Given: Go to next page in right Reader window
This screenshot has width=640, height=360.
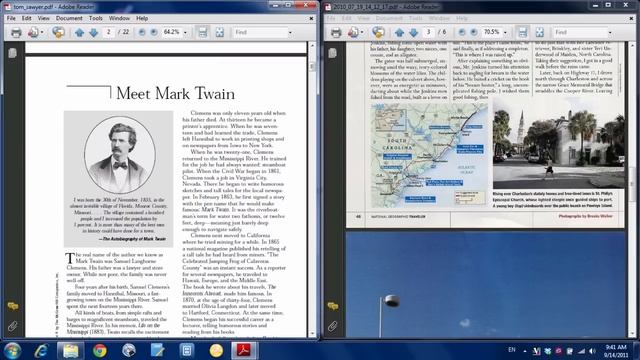Looking at the screenshot, I should (x=413, y=32).
